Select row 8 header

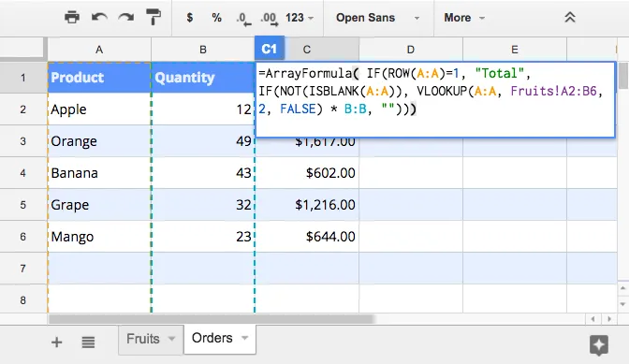(23, 299)
